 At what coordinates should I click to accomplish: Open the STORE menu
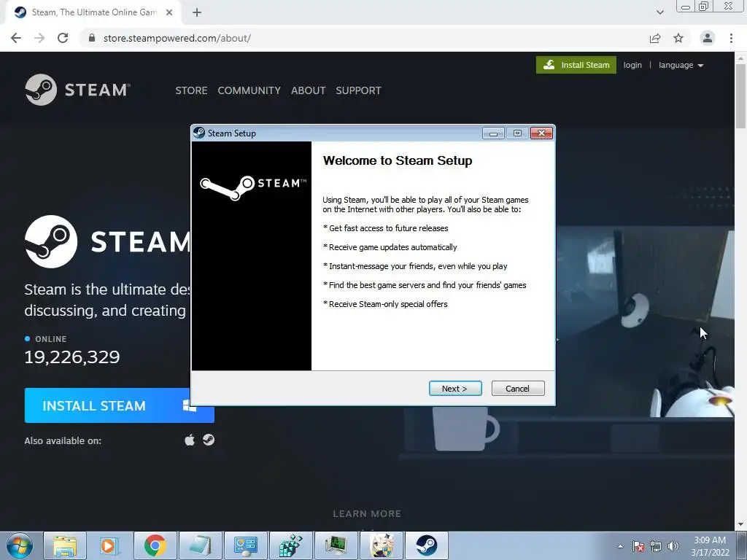191,90
